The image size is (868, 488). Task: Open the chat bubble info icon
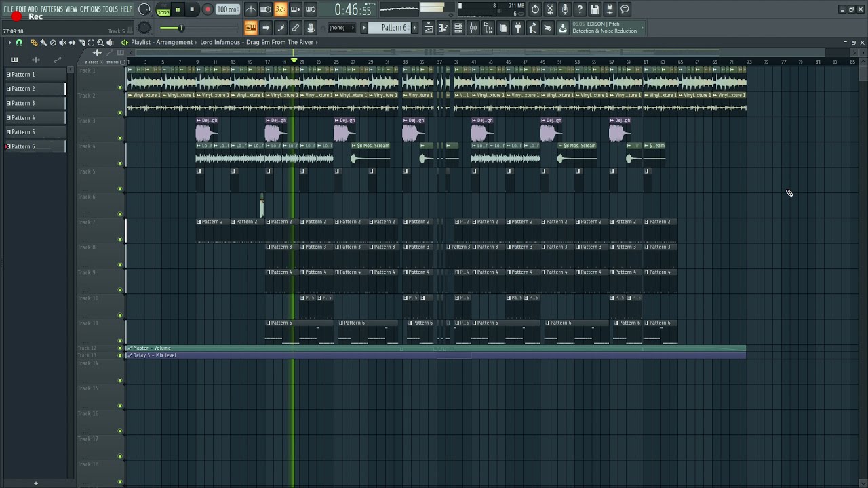pyautogui.click(x=625, y=9)
